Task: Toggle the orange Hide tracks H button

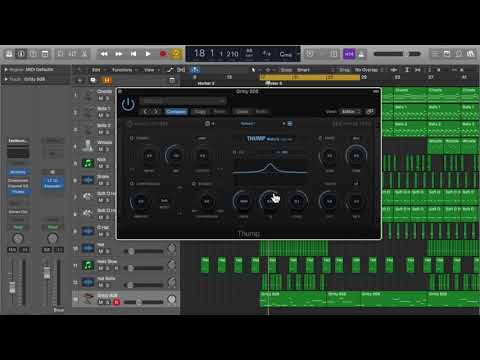Action: [x=107, y=80]
